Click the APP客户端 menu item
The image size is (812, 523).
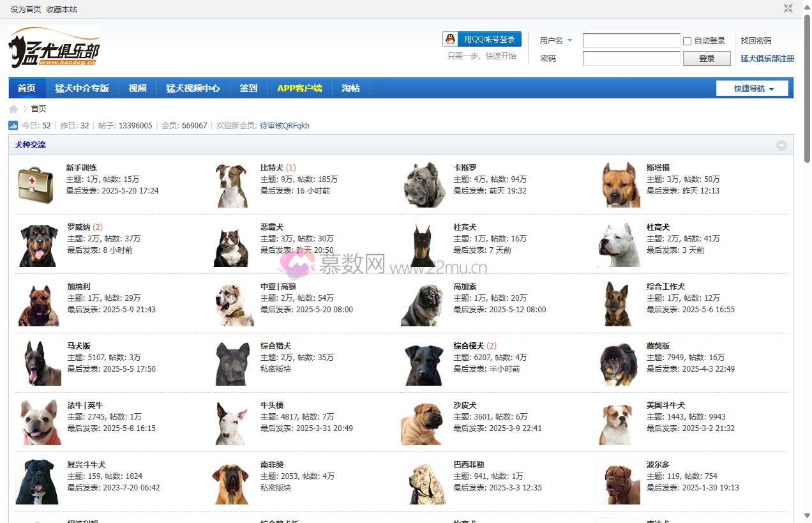click(x=299, y=88)
